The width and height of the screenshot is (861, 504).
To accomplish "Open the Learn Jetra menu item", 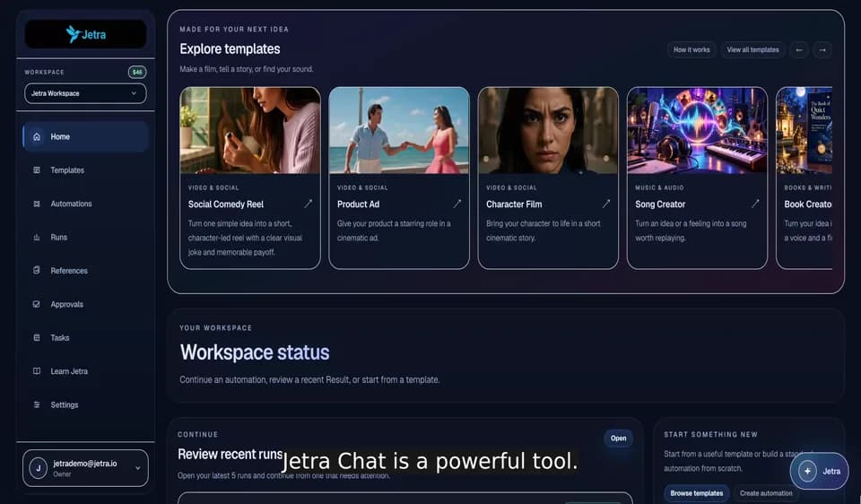I will tap(86, 371).
